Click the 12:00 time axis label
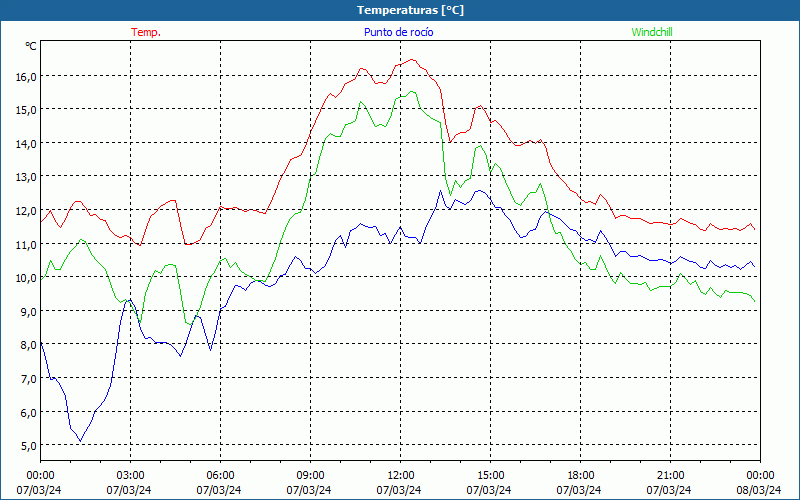800x500 pixels. 401,476
